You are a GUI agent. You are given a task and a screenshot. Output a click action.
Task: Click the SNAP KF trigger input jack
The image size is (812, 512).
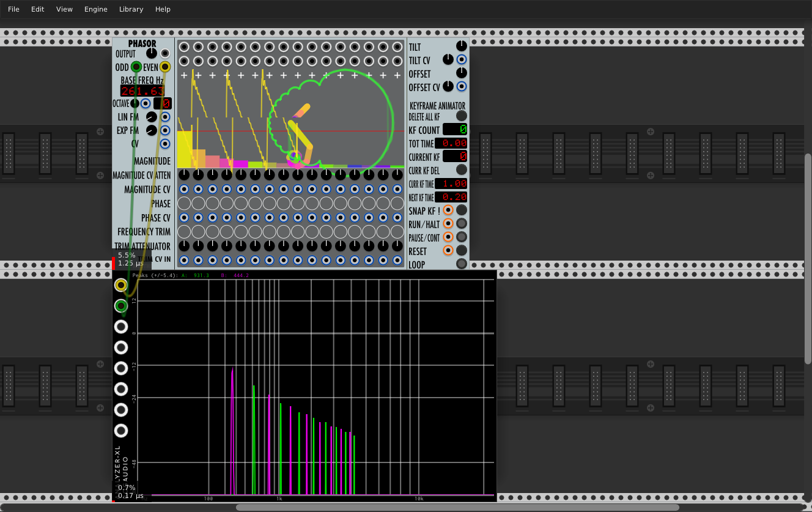click(448, 210)
